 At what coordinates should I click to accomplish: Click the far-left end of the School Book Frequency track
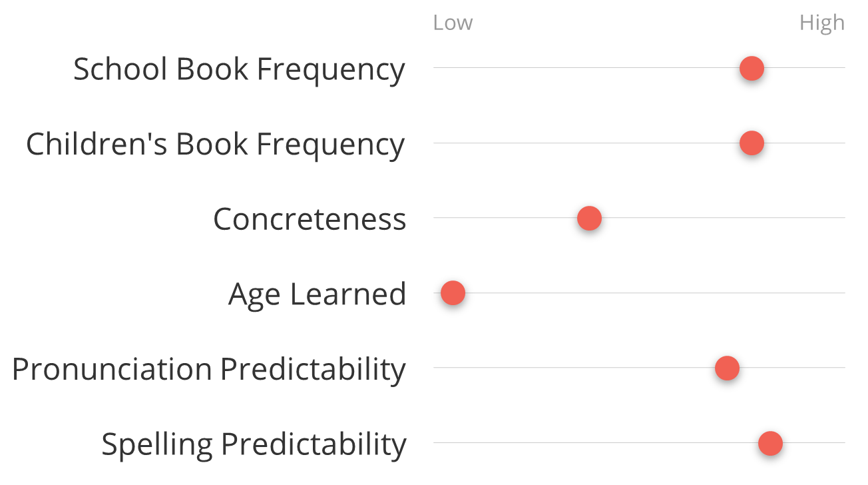click(x=436, y=68)
